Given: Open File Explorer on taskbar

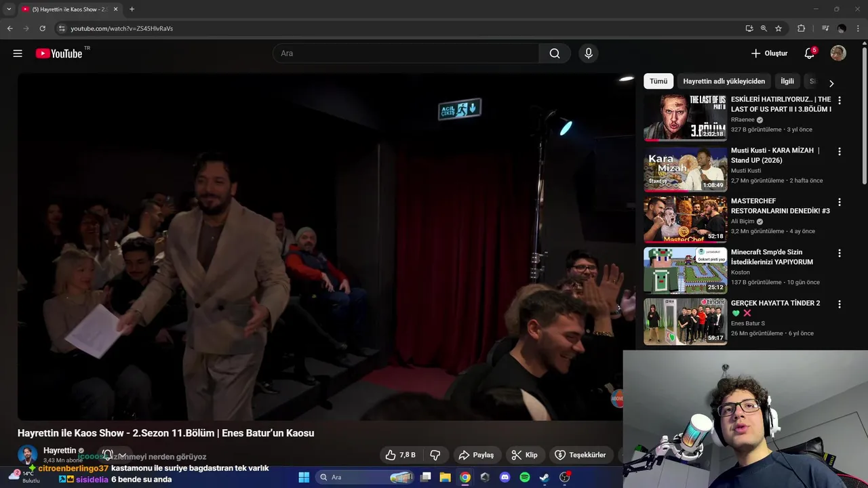Looking at the screenshot, I should (x=445, y=477).
